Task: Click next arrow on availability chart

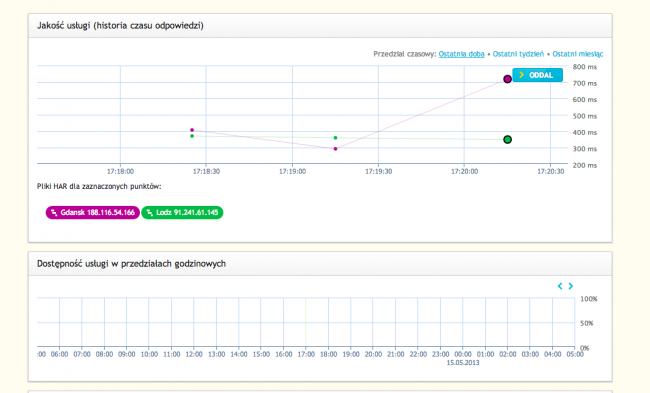Action: (571, 286)
